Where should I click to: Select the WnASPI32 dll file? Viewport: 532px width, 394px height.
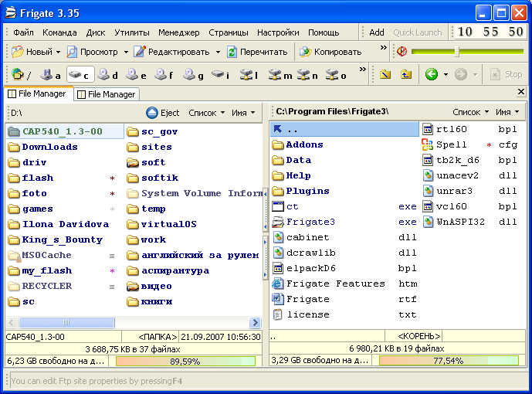(470, 222)
